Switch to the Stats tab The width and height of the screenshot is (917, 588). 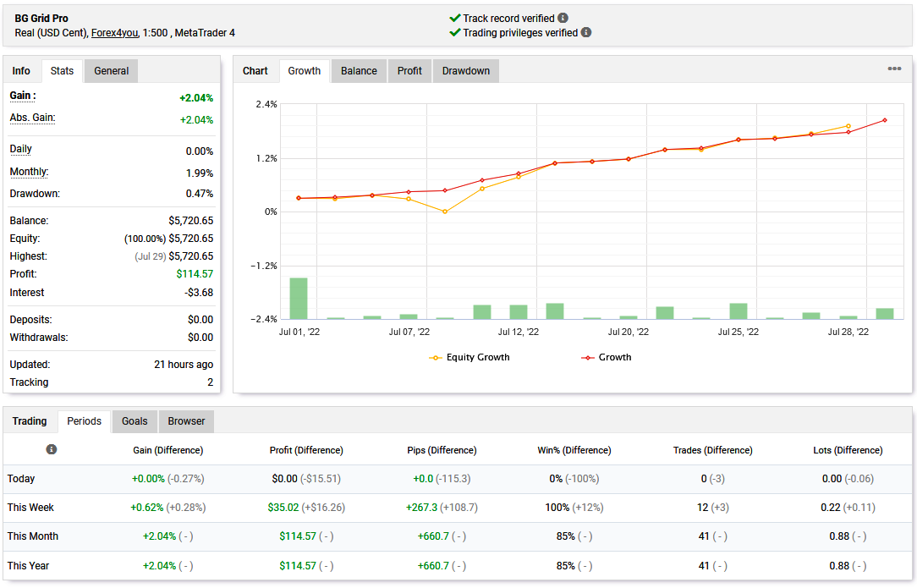tap(62, 71)
